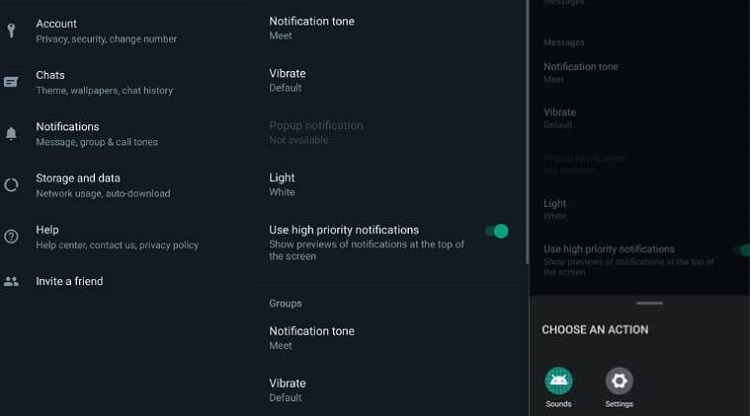
Task: Grab the bottom sheet drag handle
Action: (x=649, y=302)
